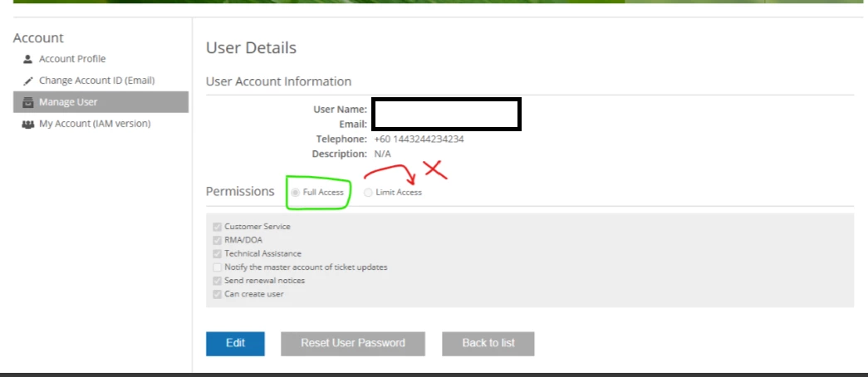Click the Account Profile person icon

(x=27, y=59)
